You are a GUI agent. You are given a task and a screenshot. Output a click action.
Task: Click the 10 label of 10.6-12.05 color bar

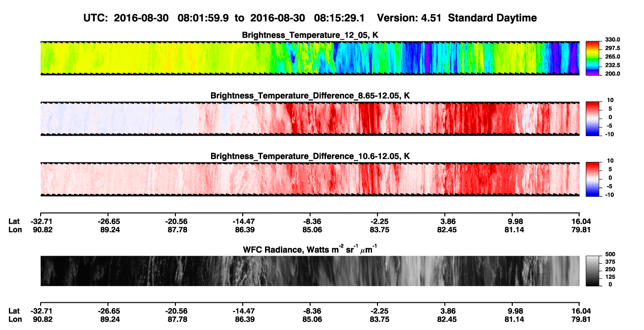(x=610, y=161)
